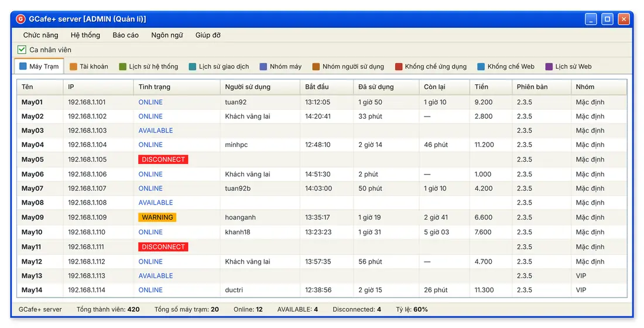644x328 pixels.
Task: Click the red Khống chế ứng dụng icon
Action: tap(398, 67)
